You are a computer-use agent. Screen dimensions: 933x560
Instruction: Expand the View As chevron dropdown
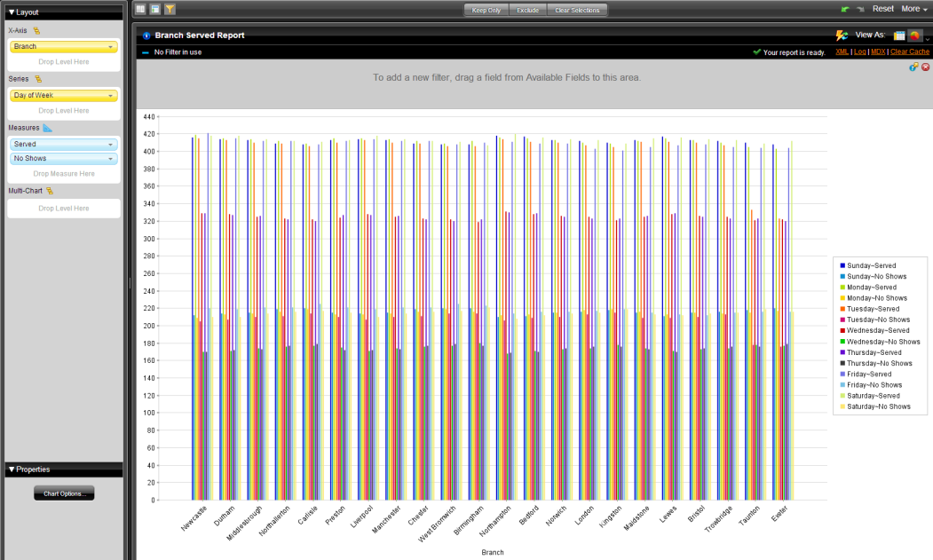click(928, 39)
